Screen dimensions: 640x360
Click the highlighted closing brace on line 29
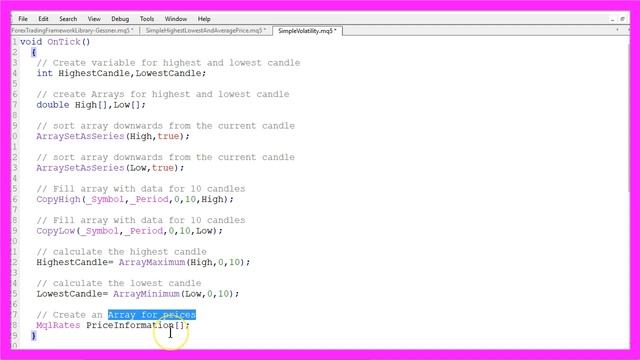[x=33, y=336]
